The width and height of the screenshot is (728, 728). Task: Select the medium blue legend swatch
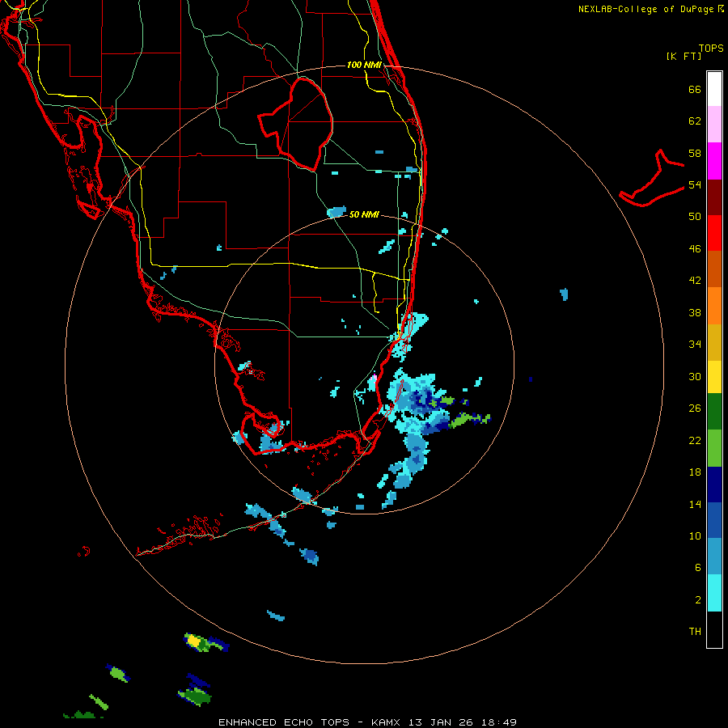[714, 520]
